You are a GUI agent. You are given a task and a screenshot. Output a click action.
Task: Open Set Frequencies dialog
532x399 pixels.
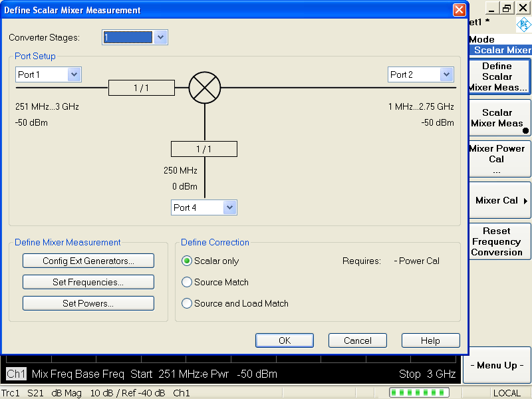pos(88,283)
